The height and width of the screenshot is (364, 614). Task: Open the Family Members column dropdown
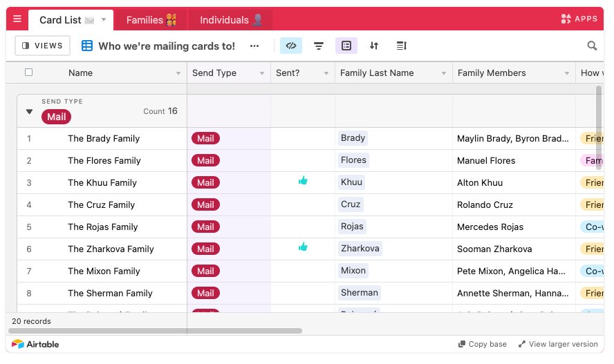coord(566,73)
